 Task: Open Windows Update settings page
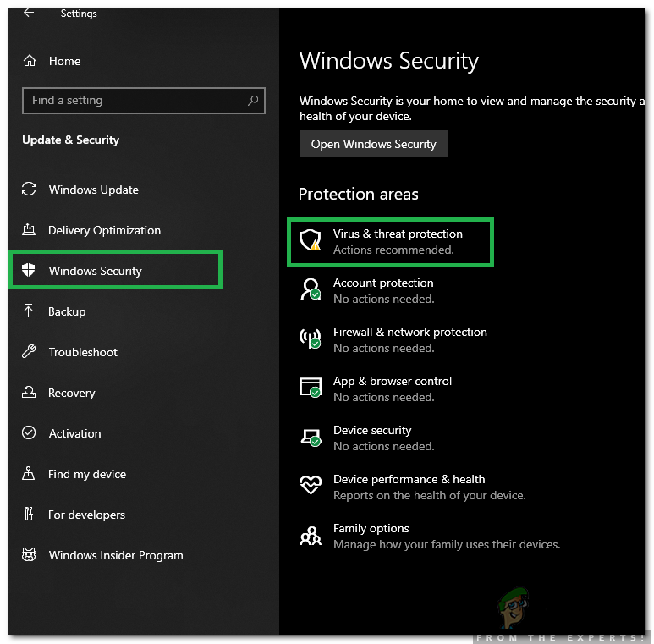[x=93, y=190]
